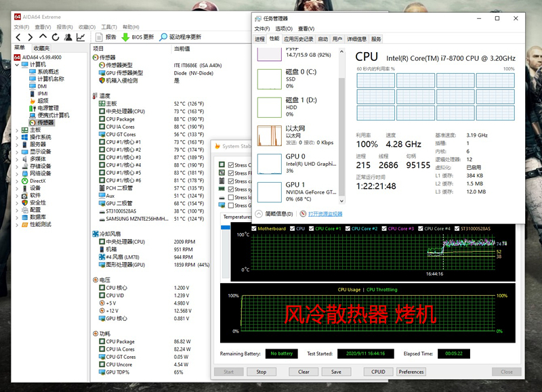Uncheck CPU Core #1 graph checkbox
This screenshot has width=542, height=392.
(311, 229)
